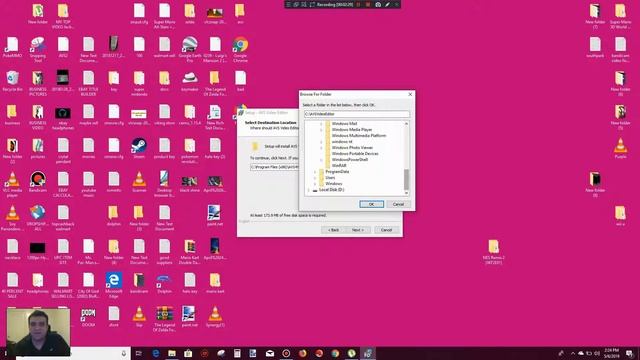The height and width of the screenshot is (360, 640).
Task: Select the WinRAR folder
Action: pos(339,166)
